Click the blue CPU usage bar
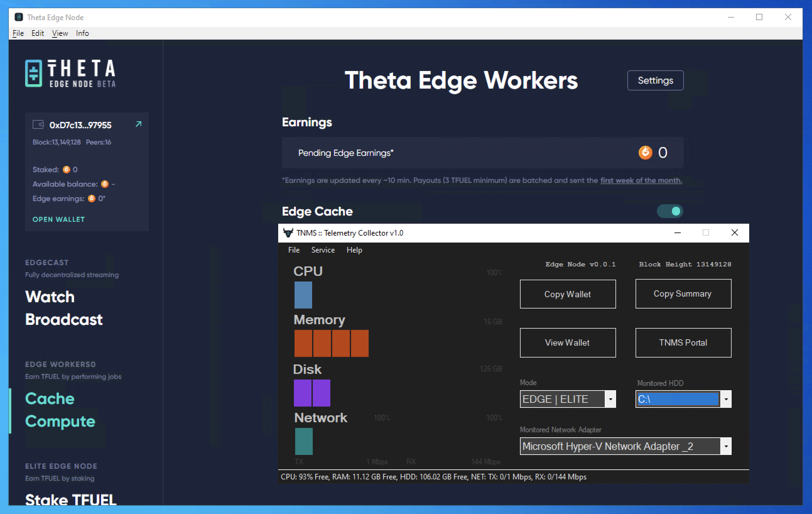Image resolution: width=812 pixels, height=514 pixels. coord(303,295)
